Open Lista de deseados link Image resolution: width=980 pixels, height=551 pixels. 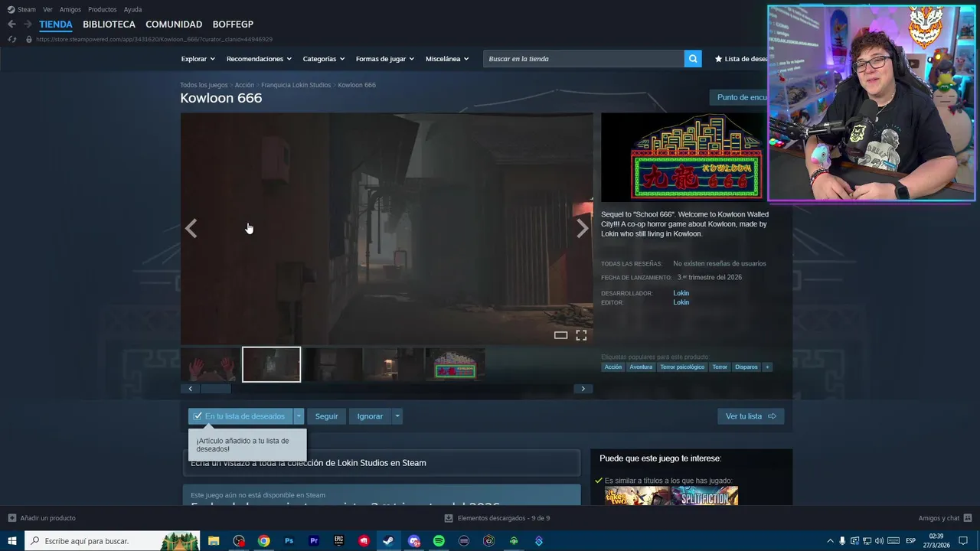tap(741, 59)
